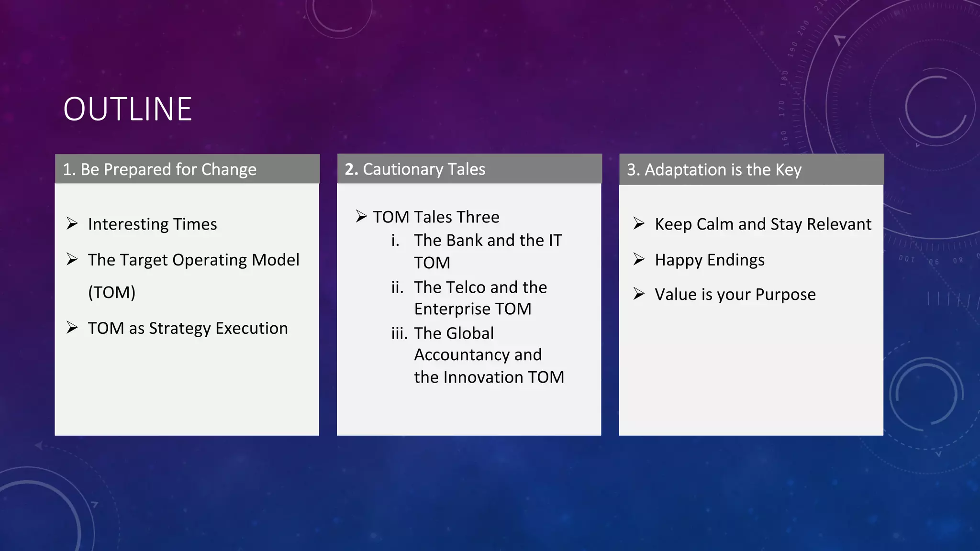
Task: Select the 'Be Prepared for Change' header
Action: click(x=160, y=169)
